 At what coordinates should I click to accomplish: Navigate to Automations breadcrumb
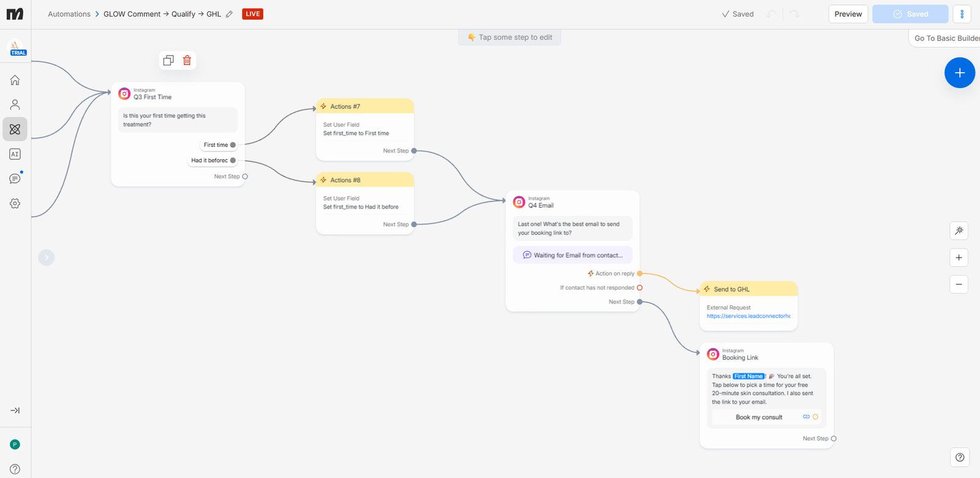69,14
